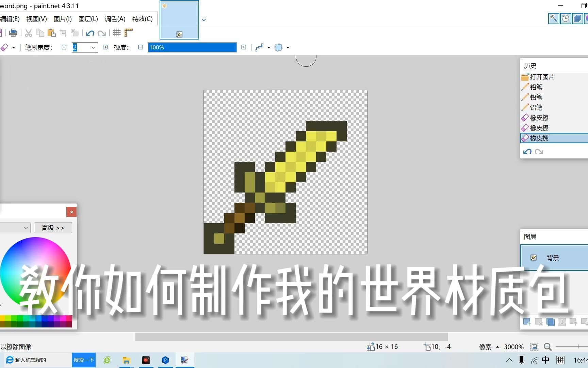Click the zoom-out magnifier icon in status bar
The height and width of the screenshot is (368, 588).
pyautogui.click(x=548, y=347)
